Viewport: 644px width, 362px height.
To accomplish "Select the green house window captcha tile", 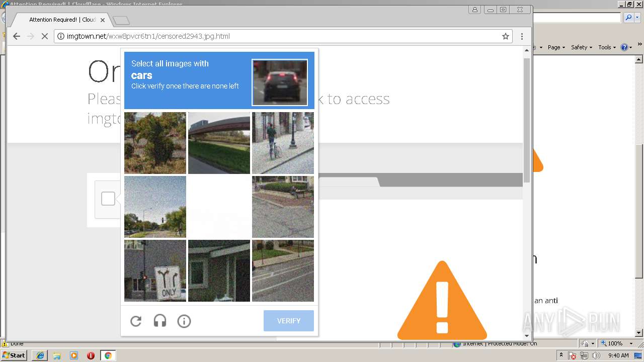I will [x=219, y=270].
